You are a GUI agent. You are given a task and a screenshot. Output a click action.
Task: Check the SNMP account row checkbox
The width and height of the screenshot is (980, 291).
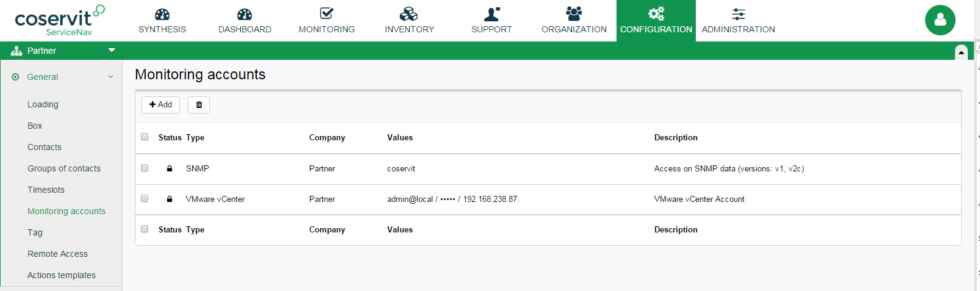point(145,168)
